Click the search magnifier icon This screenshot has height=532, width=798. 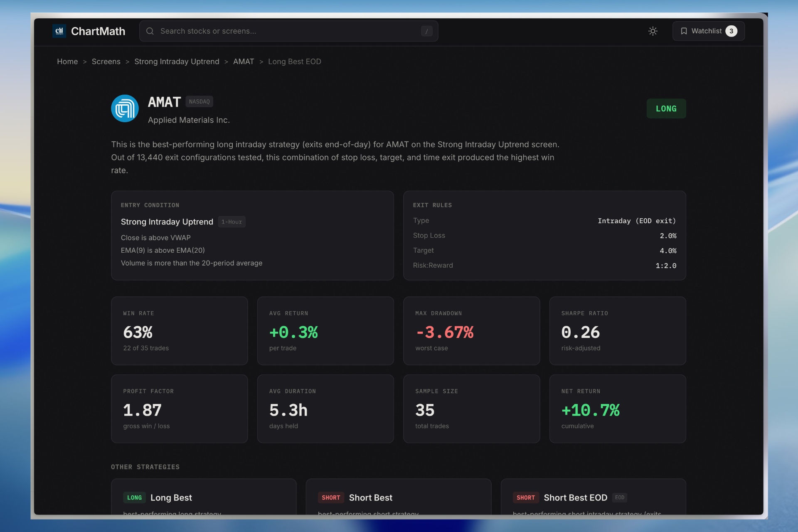(150, 31)
